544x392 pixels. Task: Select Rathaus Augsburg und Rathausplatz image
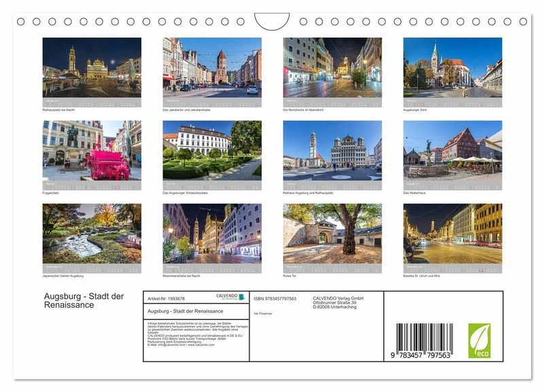click(x=332, y=150)
